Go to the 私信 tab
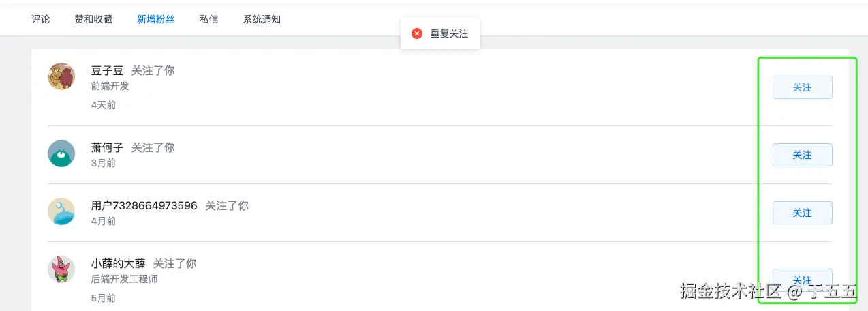 pos(209,19)
